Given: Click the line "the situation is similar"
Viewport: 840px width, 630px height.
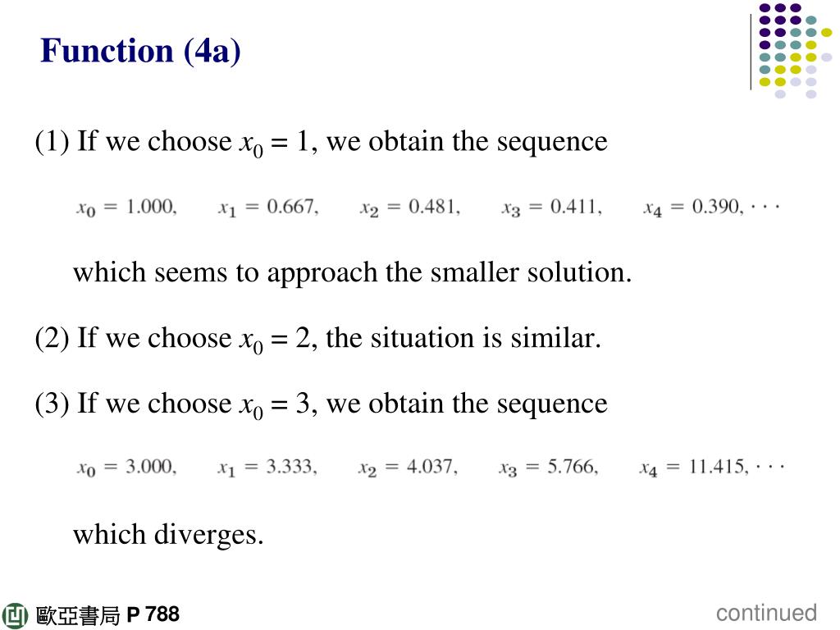Looking at the screenshot, I should coord(463,339).
